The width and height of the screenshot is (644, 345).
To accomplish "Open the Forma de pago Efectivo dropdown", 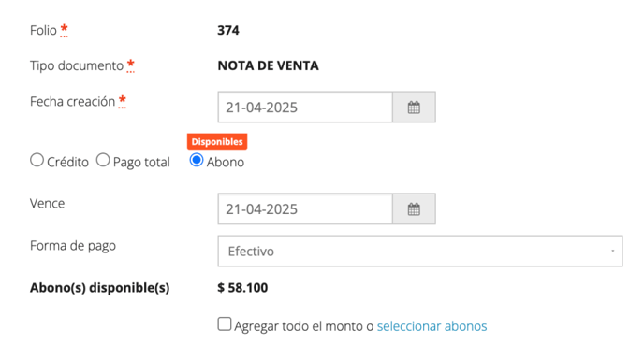I will click(420, 252).
